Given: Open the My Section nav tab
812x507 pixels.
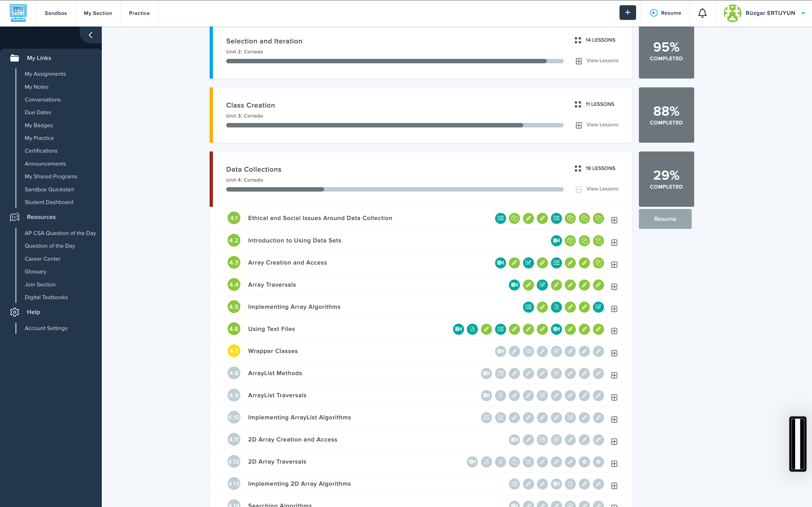Looking at the screenshot, I should (x=98, y=13).
